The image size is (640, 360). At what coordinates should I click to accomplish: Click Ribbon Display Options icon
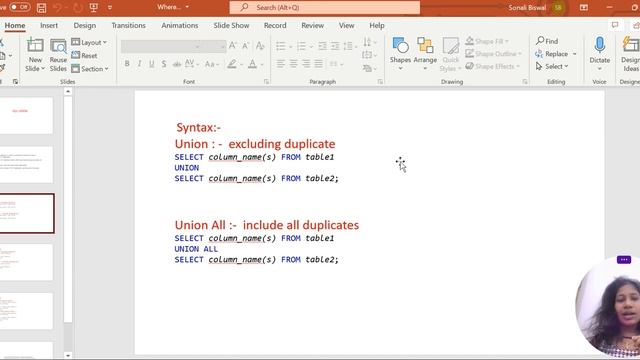(584, 7)
